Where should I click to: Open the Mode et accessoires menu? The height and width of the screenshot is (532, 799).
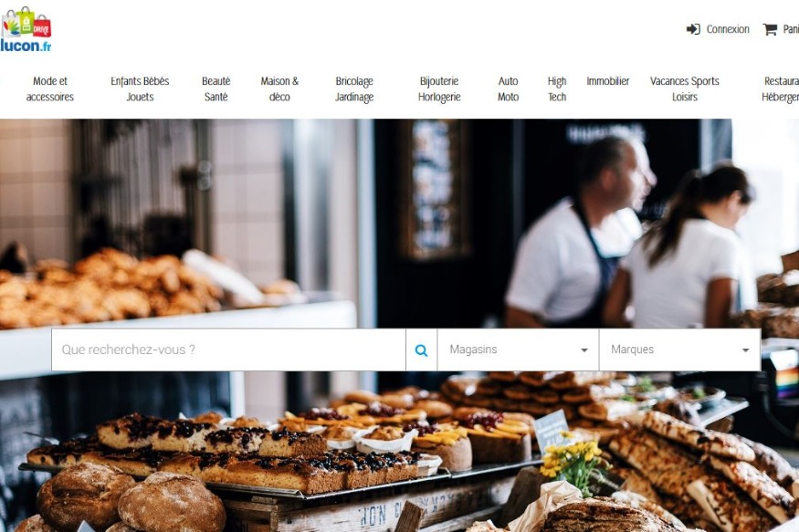click(x=50, y=89)
